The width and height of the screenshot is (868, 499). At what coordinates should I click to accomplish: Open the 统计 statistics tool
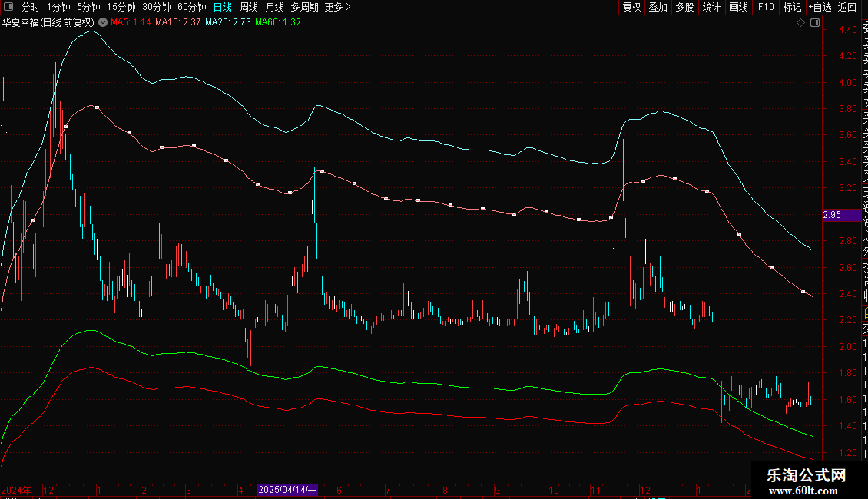(x=711, y=7)
